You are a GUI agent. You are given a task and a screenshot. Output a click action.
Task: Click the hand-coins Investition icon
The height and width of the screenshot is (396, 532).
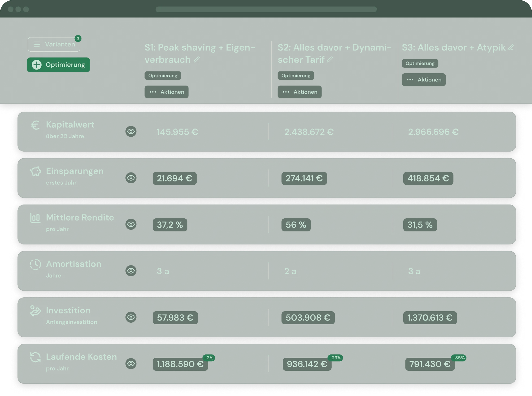pyautogui.click(x=35, y=311)
